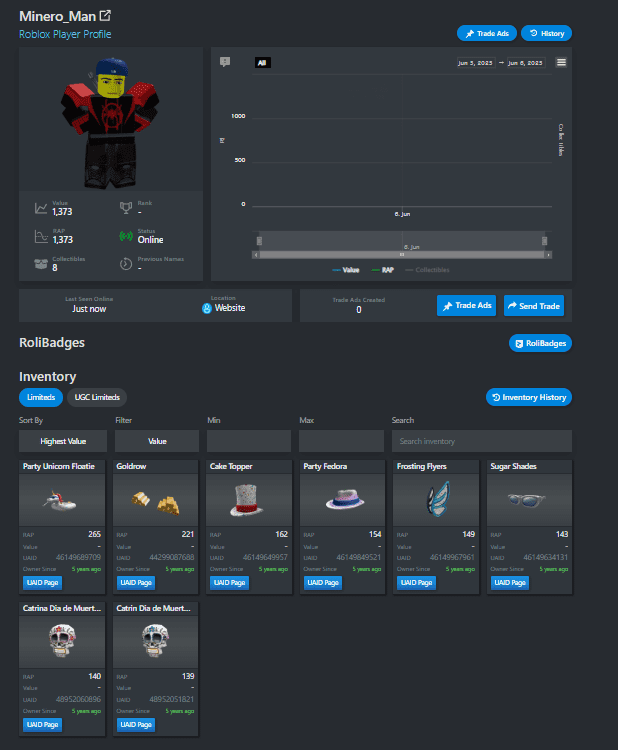Click the chart navigator left handle
The image size is (618, 750).
coord(259,241)
